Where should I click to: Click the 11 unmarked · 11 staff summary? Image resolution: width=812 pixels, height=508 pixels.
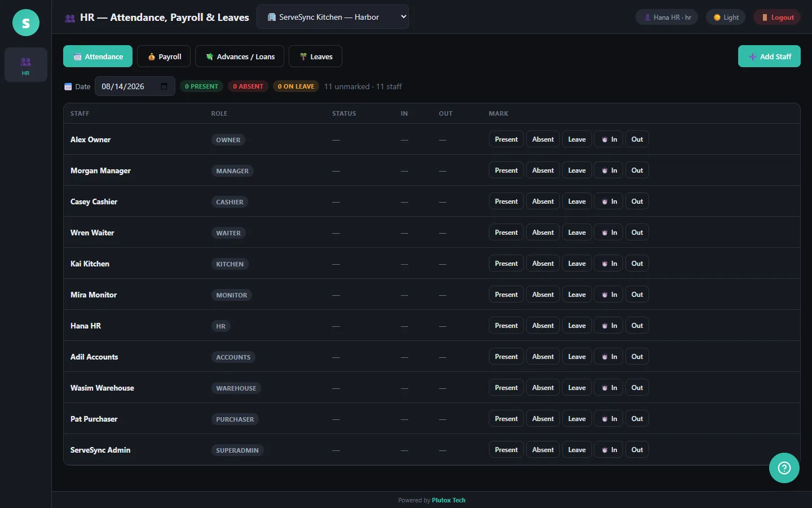click(363, 86)
